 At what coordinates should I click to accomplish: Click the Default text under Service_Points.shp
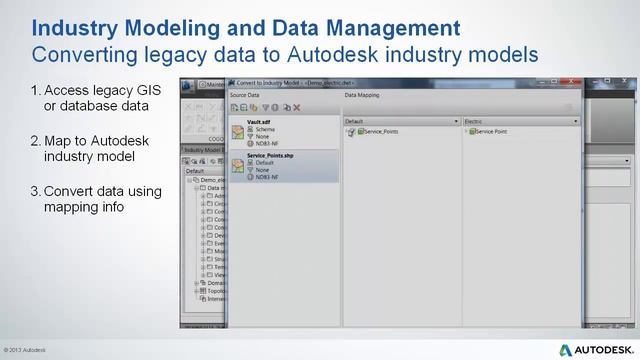point(264,163)
